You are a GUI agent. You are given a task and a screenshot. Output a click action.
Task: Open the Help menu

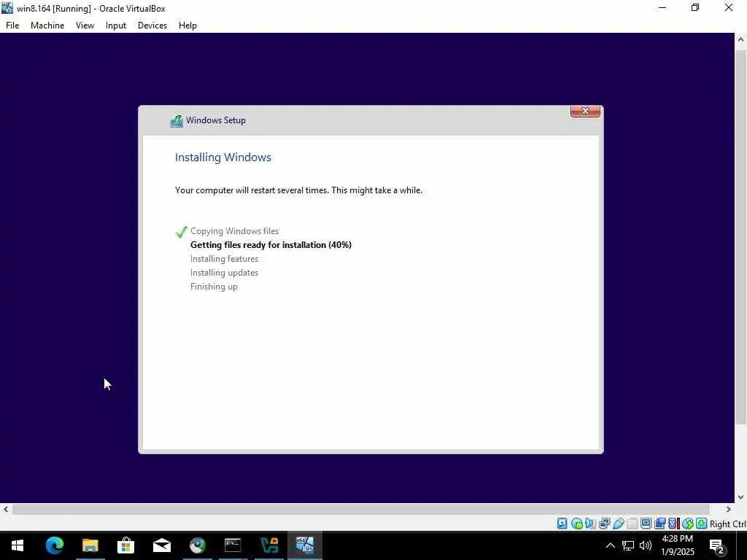coord(187,26)
